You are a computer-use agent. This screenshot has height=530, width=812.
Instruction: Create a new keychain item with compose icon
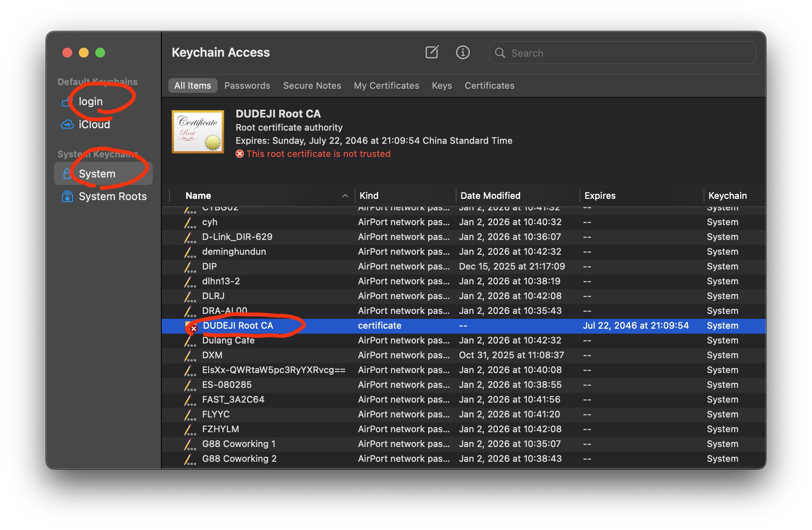(432, 52)
